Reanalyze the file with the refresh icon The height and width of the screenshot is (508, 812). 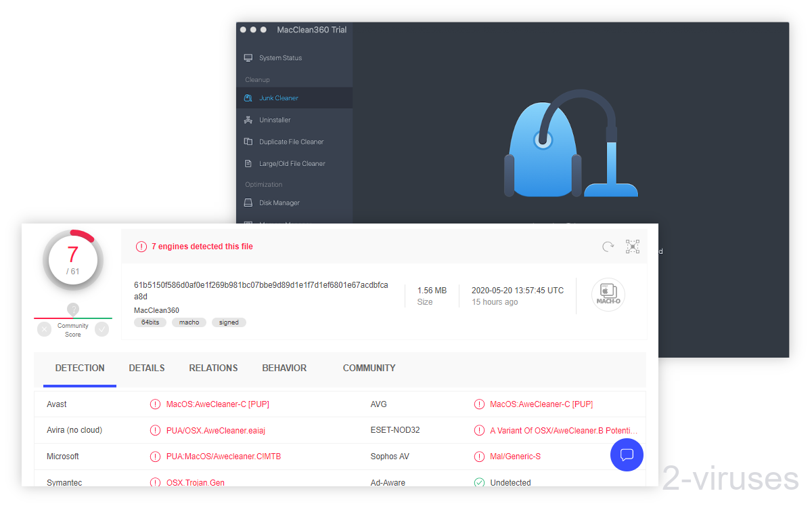607,247
